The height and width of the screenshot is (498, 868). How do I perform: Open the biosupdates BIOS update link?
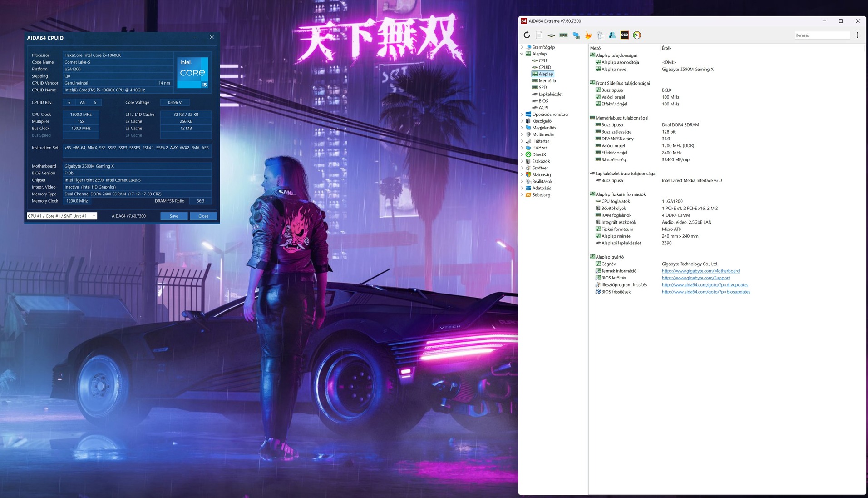(706, 292)
